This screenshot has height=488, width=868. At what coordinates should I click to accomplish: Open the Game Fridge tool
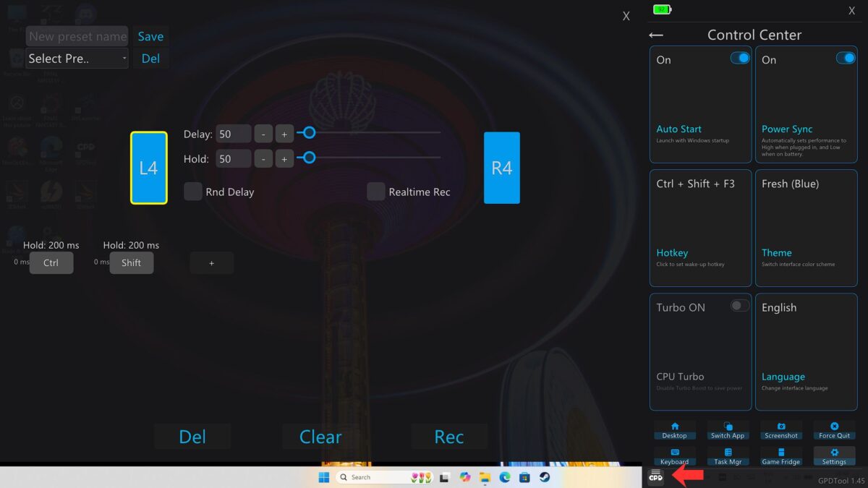click(x=781, y=455)
